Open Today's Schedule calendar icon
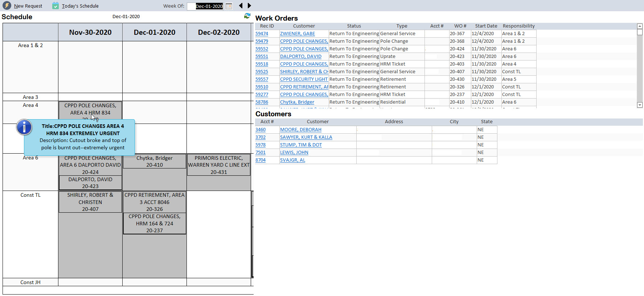Screen dimensions: 644x296 pyautogui.click(x=55, y=6)
